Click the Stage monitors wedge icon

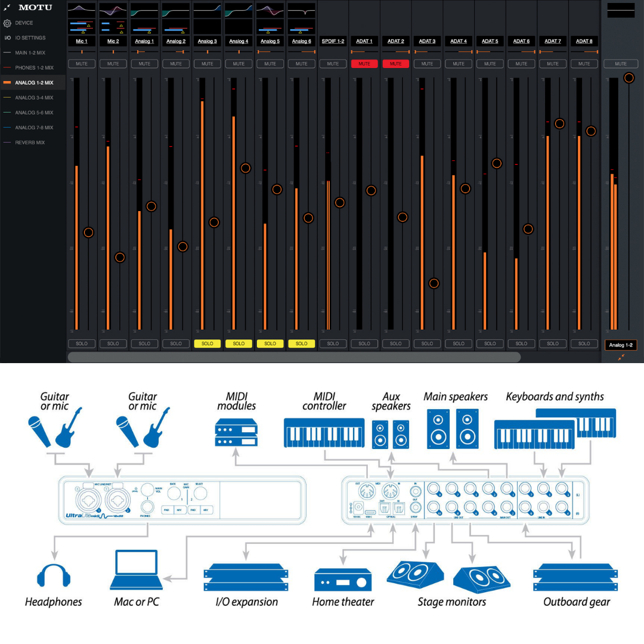coord(448,577)
